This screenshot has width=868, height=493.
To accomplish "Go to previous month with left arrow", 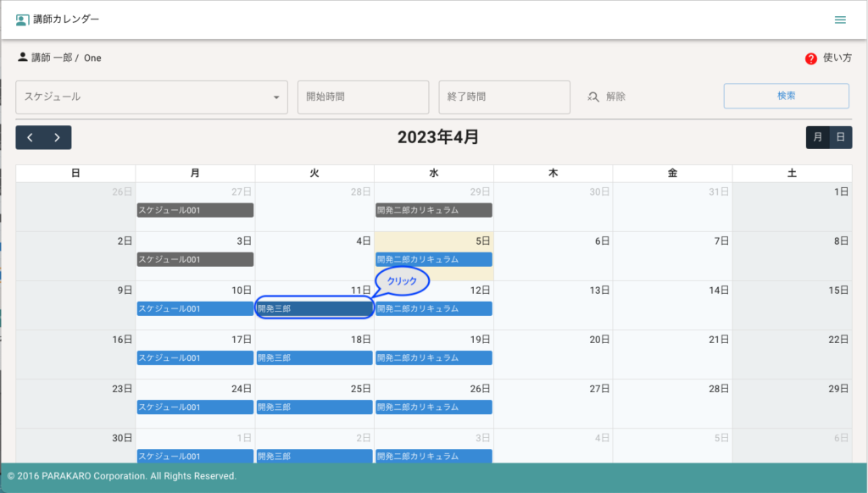I will click(30, 137).
